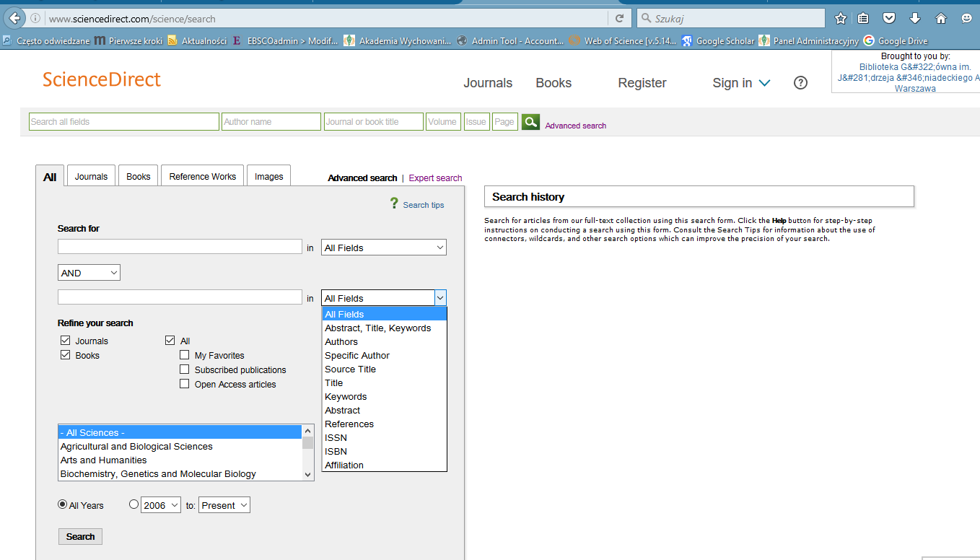Click the Advanced search link near quick search
Screen dimensions: 980x560
tap(575, 126)
